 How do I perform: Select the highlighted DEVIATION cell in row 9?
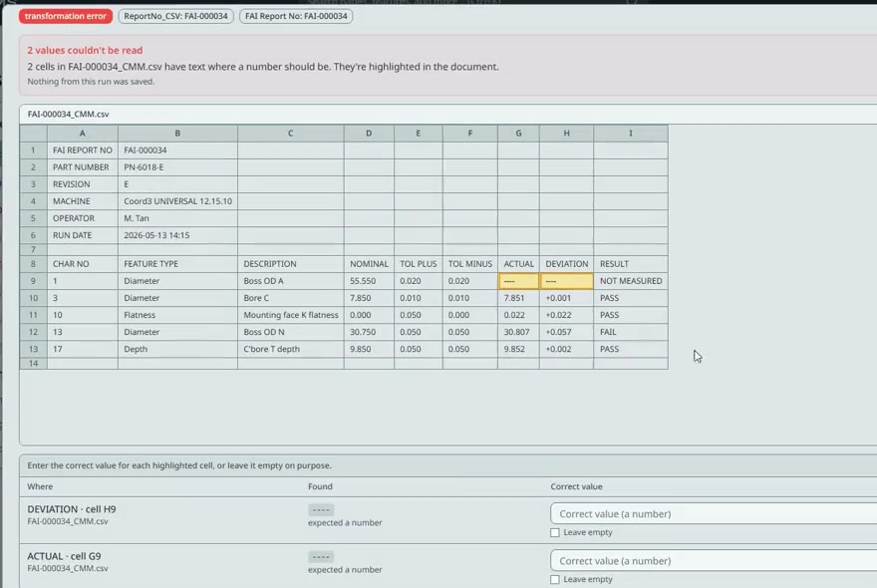566,281
